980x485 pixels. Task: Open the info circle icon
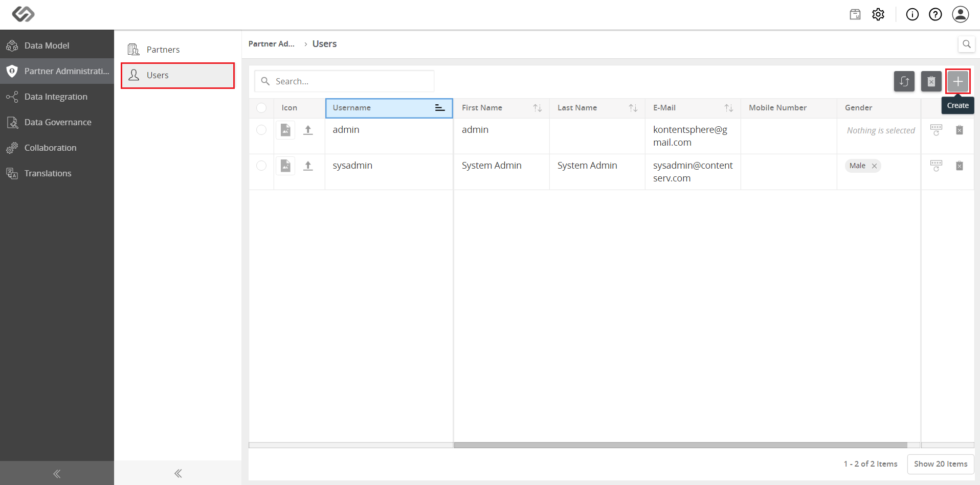click(912, 14)
